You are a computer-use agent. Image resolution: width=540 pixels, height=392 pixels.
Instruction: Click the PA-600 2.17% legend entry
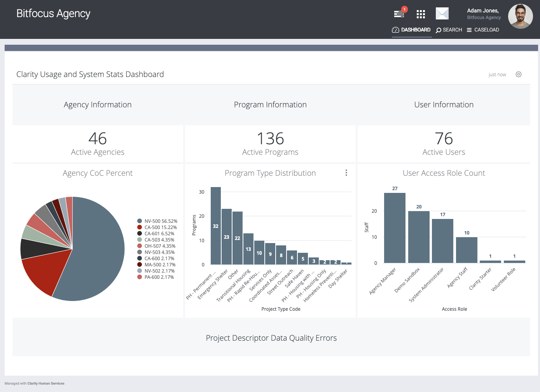pos(156,277)
